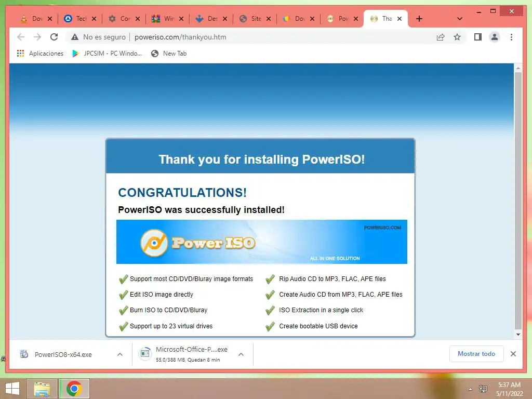This screenshot has height=399, width=532.
Task: Bookmark this page with the star icon
Action: click(x=457, y=37)
